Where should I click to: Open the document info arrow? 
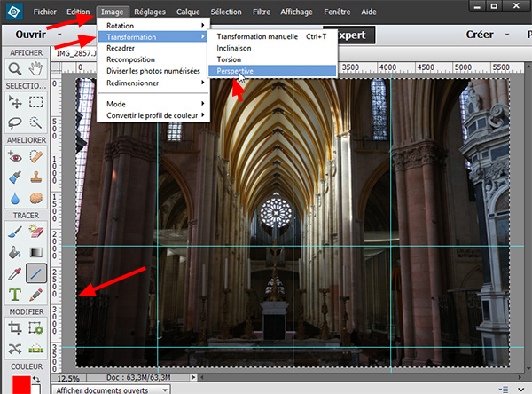pyautogui.click(x=193, y=377)
